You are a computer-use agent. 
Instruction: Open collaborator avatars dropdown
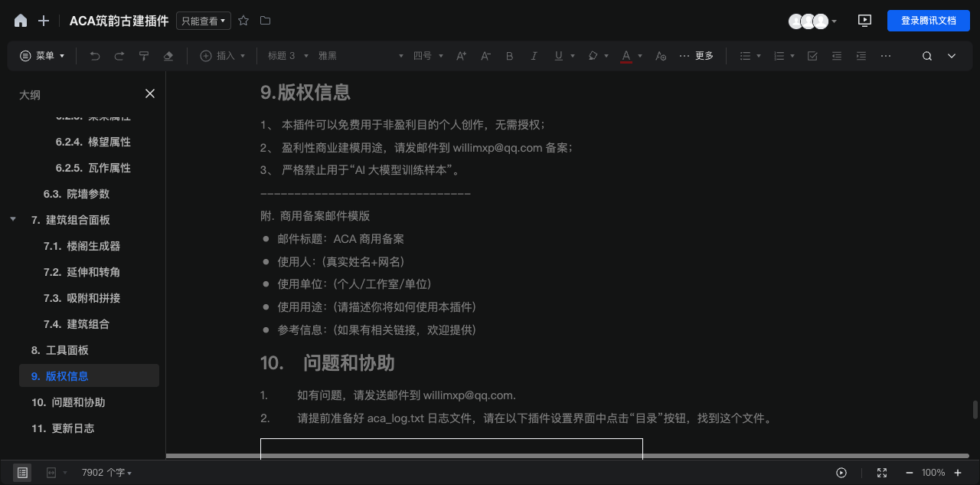pyautogui.click(x=834, y=21)
